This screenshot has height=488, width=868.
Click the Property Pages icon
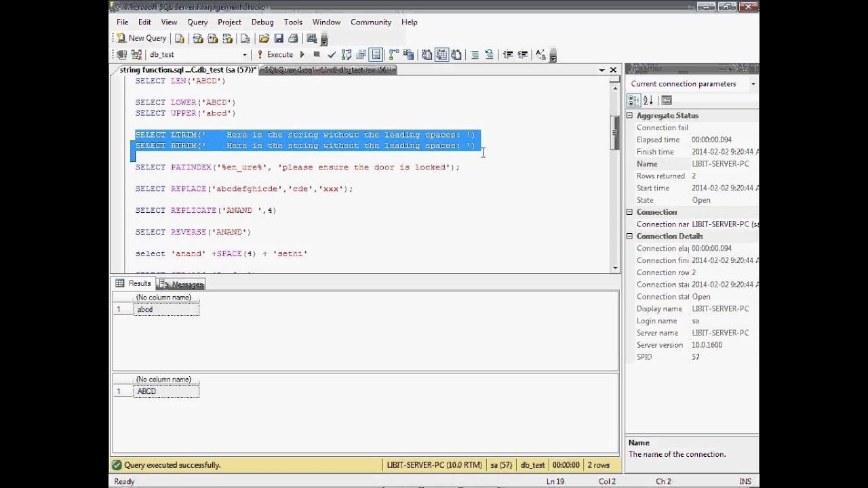[667, 100]
